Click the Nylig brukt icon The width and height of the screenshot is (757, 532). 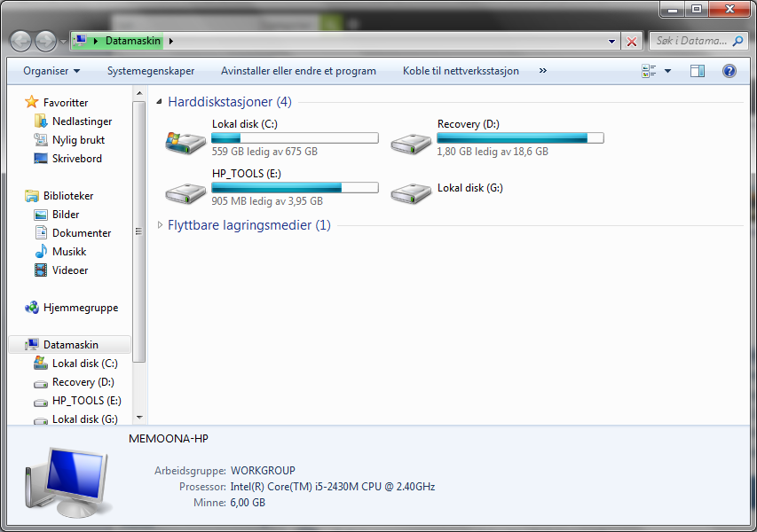[41, 139]
